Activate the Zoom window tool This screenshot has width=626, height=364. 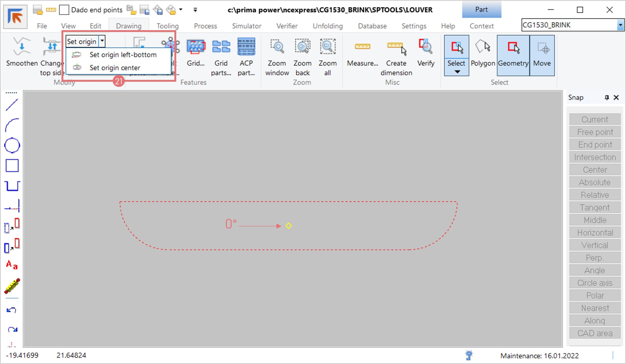click(277, 47)
